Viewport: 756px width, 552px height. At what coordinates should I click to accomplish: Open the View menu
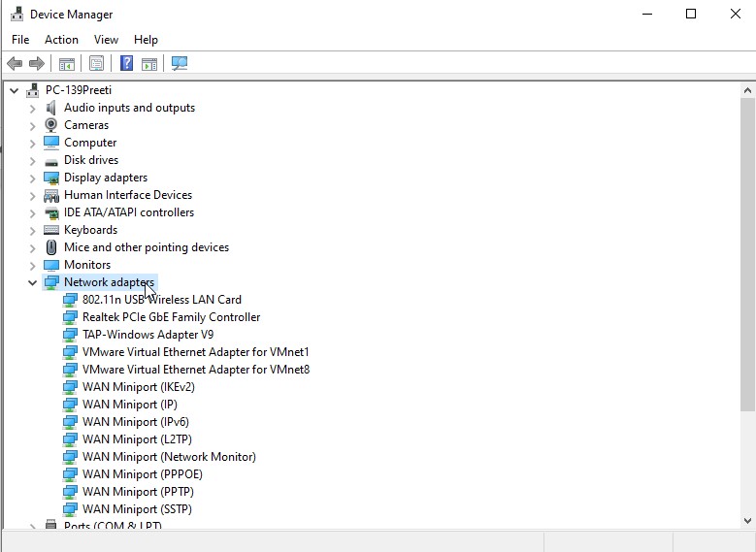coord(106,40)
